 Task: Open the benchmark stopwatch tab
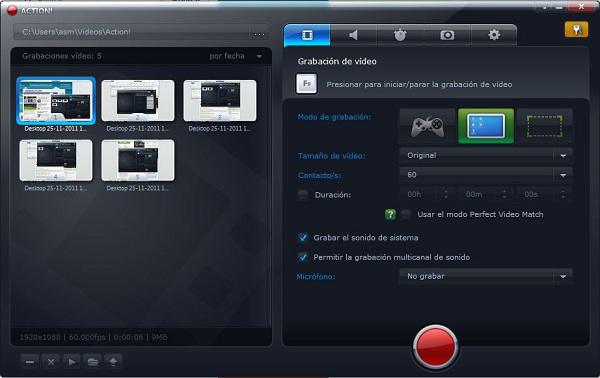400,35
